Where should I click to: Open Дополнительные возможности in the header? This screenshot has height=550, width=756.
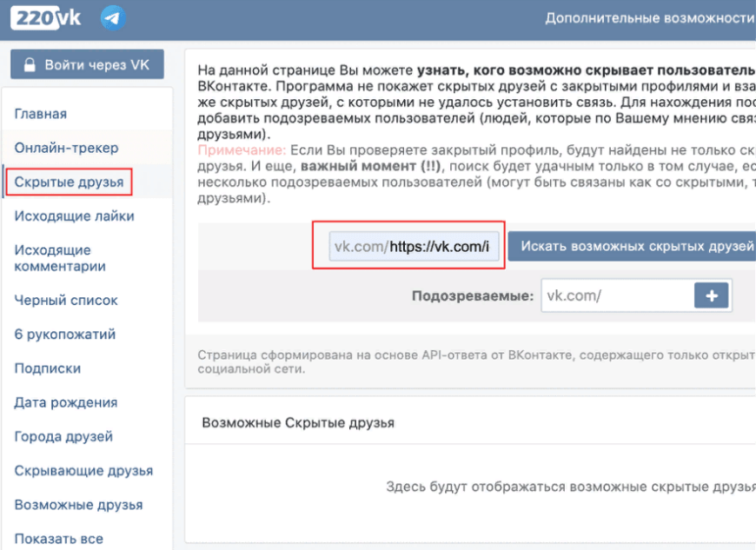click(x=650, y=18)
